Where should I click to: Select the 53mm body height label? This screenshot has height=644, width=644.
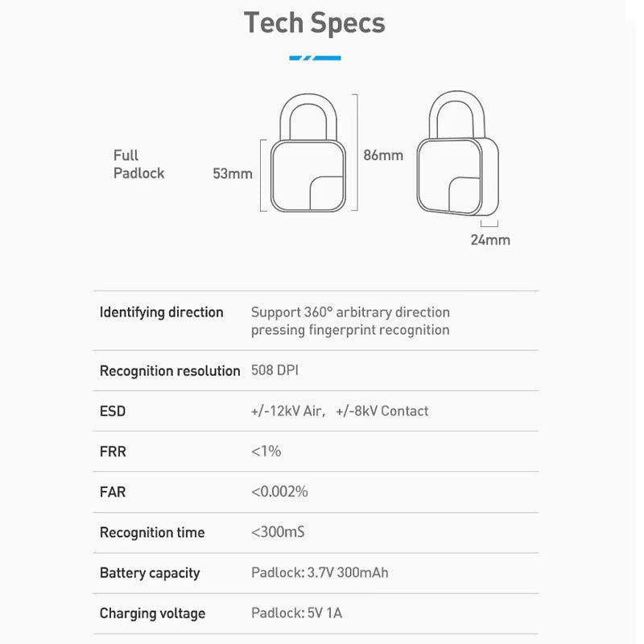pyautogui.click(x=233, y=173)
